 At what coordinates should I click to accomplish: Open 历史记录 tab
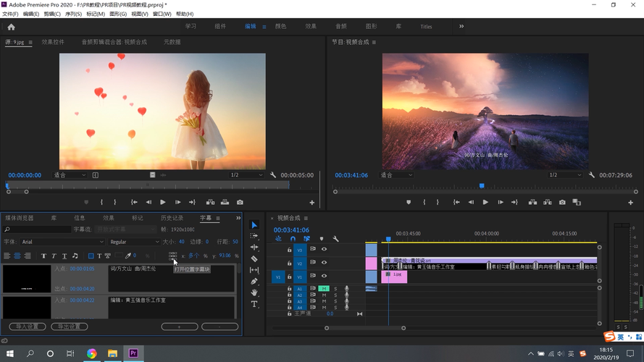click(172, 218)
